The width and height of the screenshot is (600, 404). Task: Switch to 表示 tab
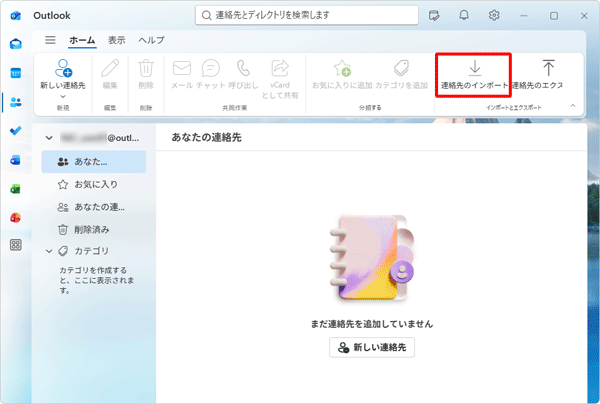pos(117,40)
